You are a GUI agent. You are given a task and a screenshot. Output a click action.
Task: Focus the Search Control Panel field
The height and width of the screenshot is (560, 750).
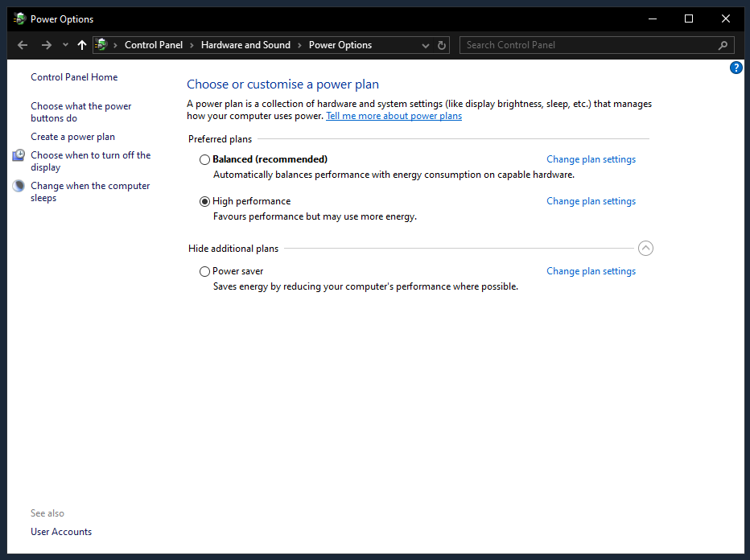point(587,45)
